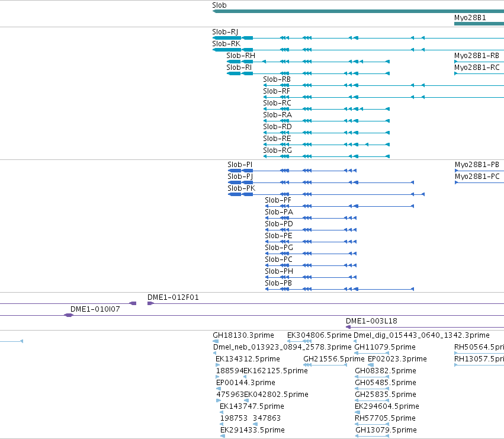The width and height of the screenshot is (504, 439).
Task: Click EST GH18130.3prime
Action: coord(243,335)
